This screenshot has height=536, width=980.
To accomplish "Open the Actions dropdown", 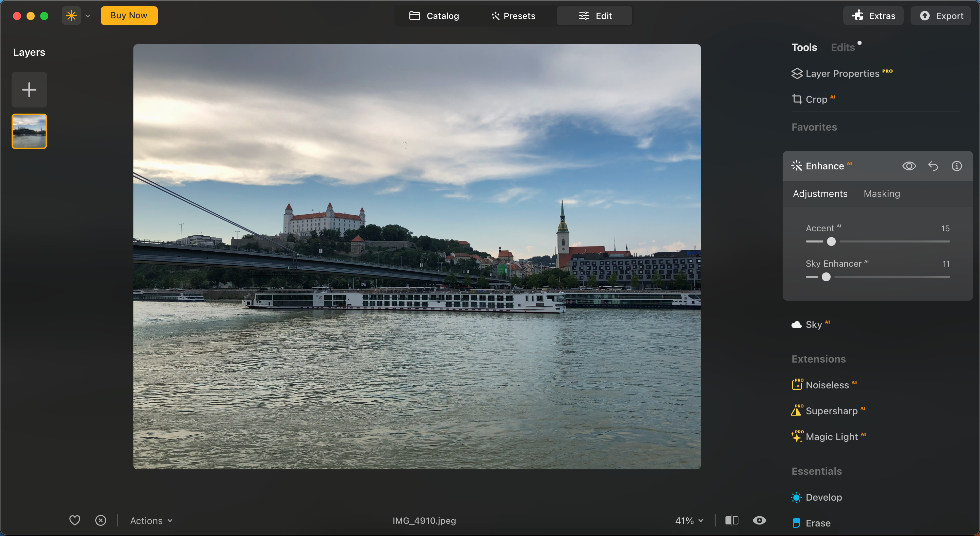I will pyautogui.click(x=151, y=520).
